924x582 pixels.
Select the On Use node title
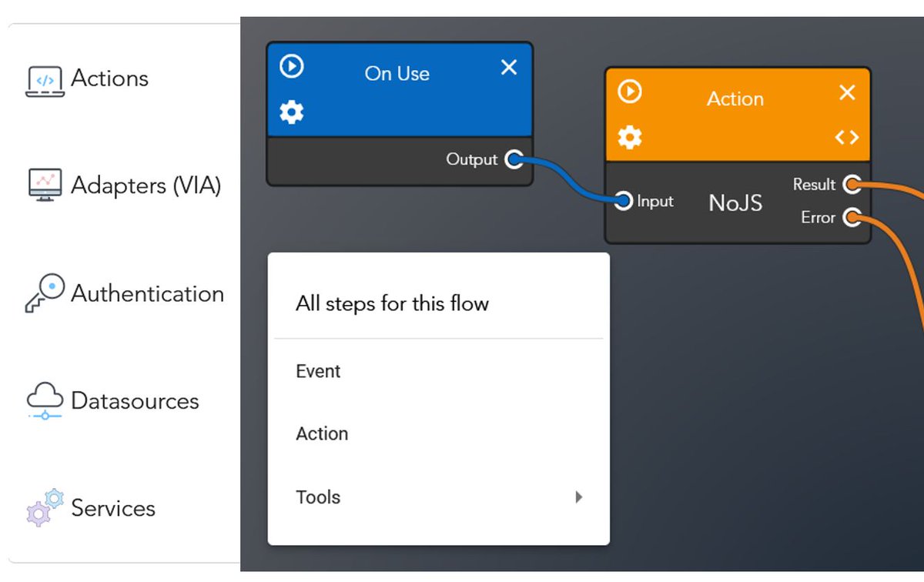coord(397,74)
